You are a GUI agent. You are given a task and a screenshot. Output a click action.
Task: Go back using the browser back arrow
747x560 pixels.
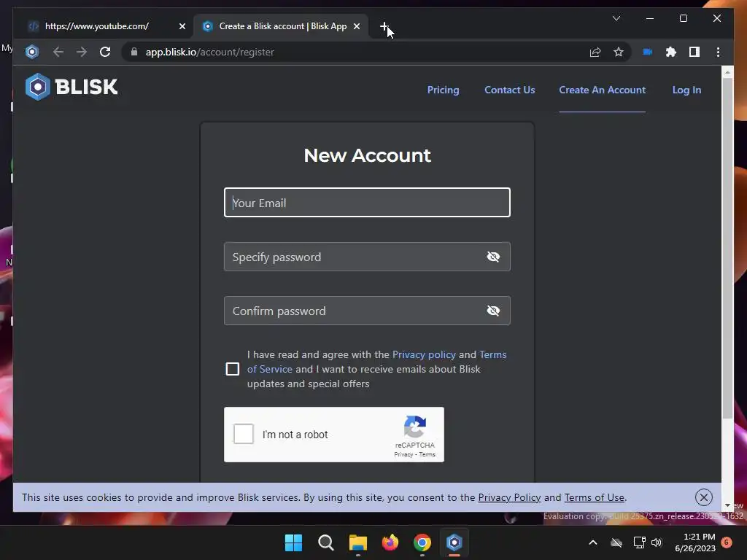[x=58, y=52]
